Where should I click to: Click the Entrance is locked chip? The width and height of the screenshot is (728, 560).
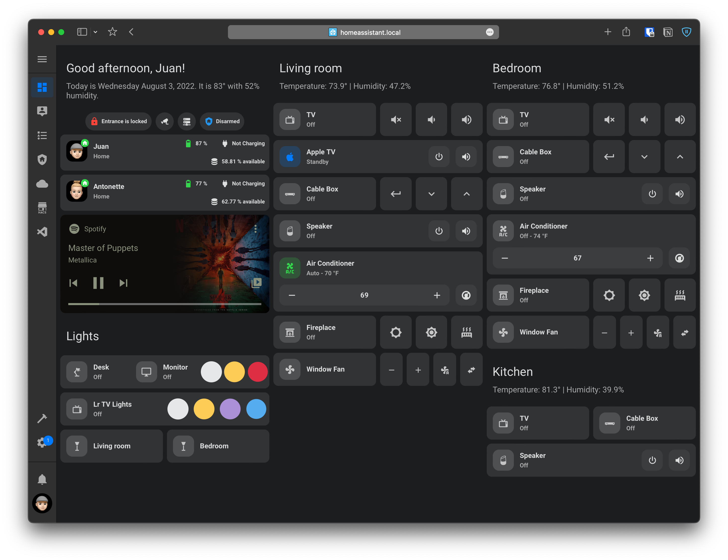click(x=119, y=121)
